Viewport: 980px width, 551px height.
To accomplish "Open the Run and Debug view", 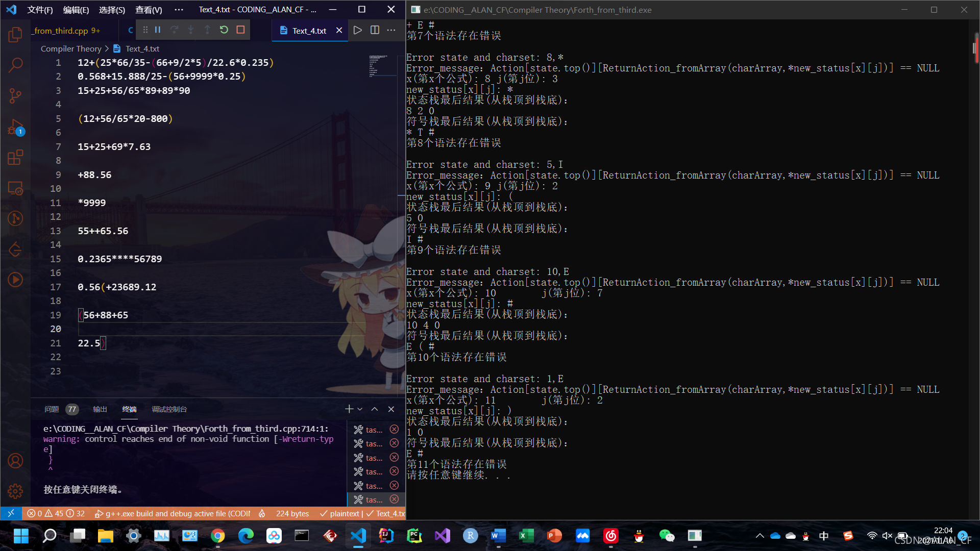I will pyautogui.click(x=15, y=127).
